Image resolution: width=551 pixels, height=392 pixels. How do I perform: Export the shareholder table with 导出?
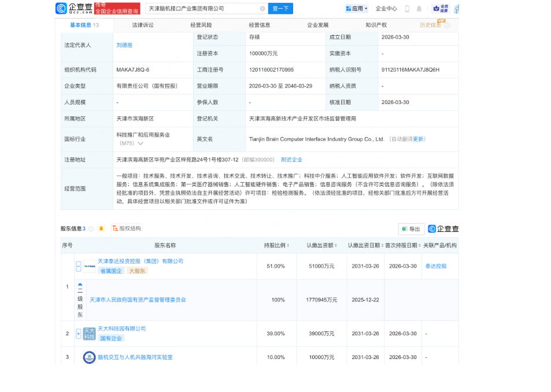tap(411, 229)
